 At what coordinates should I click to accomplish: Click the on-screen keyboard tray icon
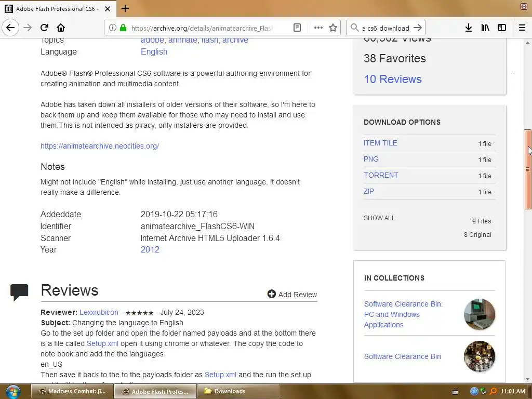(x=455, y=392)
